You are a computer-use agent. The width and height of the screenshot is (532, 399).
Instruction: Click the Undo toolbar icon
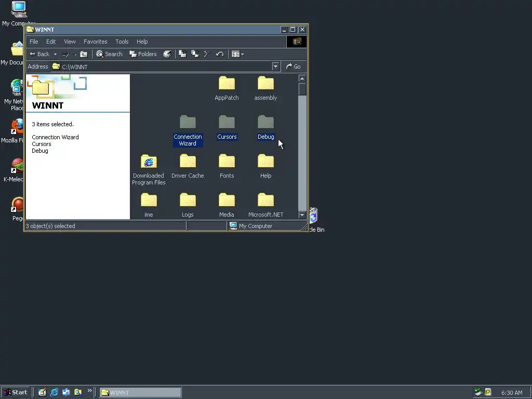click(220, 54)
